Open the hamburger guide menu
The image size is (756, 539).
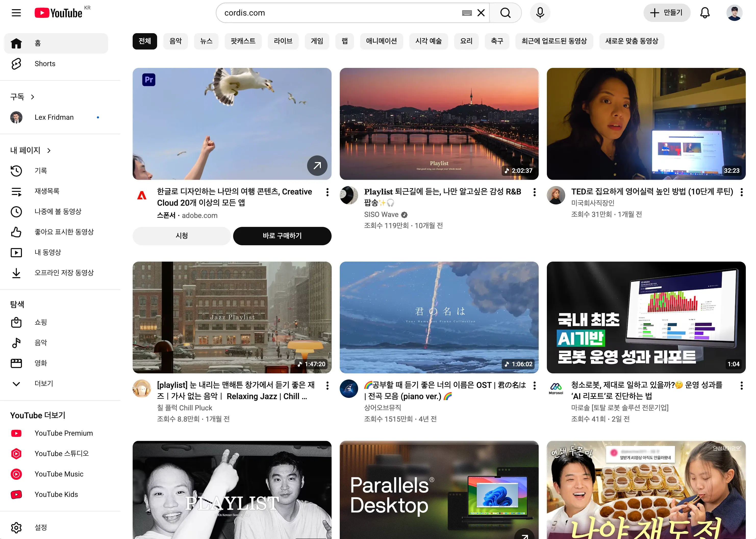point(16,13)
